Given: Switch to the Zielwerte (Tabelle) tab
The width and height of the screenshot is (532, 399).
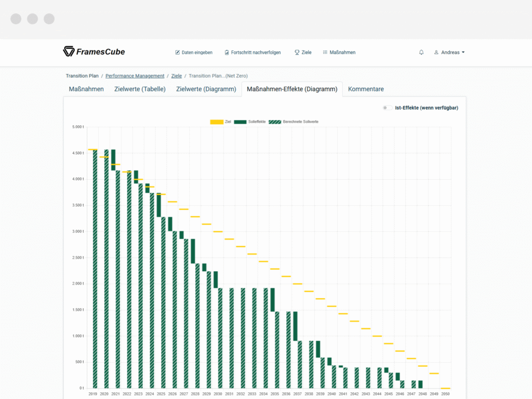Looking at the screenshot, I should [x=140, y=89].
